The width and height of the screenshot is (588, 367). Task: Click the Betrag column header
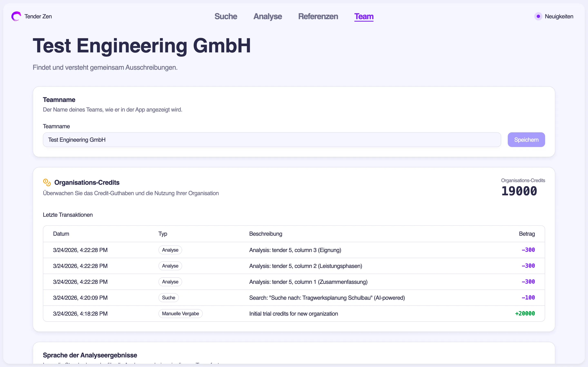[527, 234]
